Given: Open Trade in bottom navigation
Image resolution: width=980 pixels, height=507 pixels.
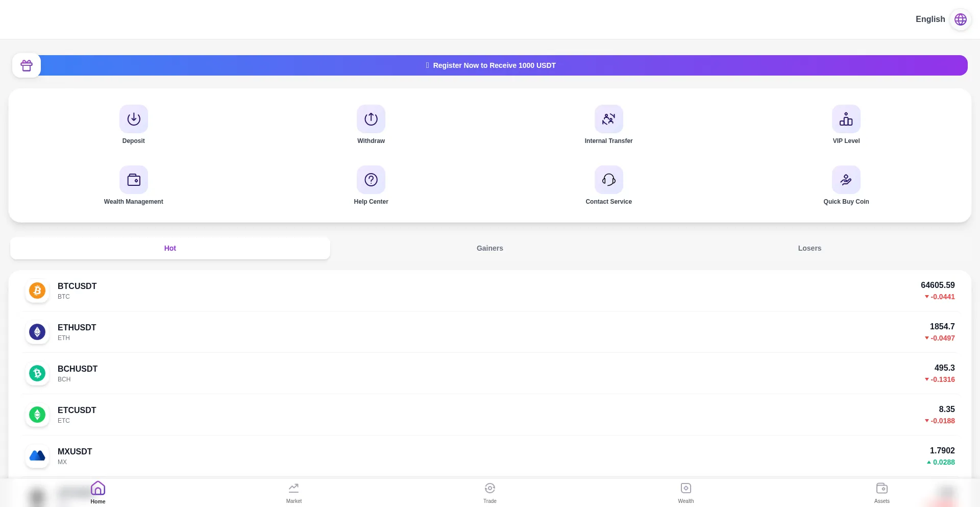Looking at the screenshot, I should click(x=490, y=493).
